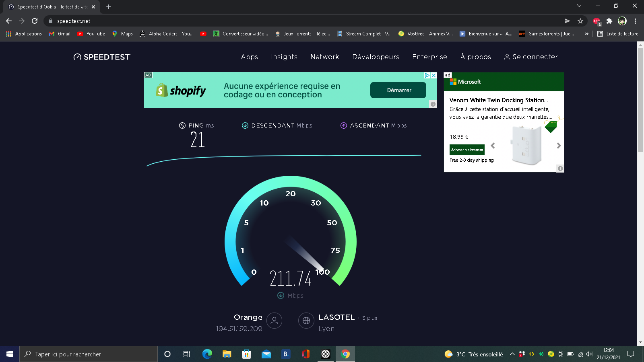The height and width of the screenshot is (362, 644).
Task: Show the previous Microsoft ad product
Action: [493, 146]
